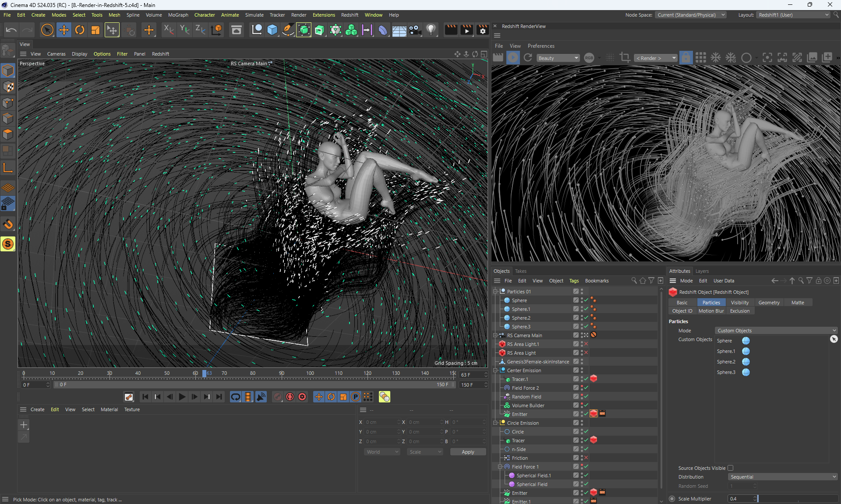Open the Particles Mode Custom Objects dropdown
This screenshot has width=841, height=504.
point(776,331)
